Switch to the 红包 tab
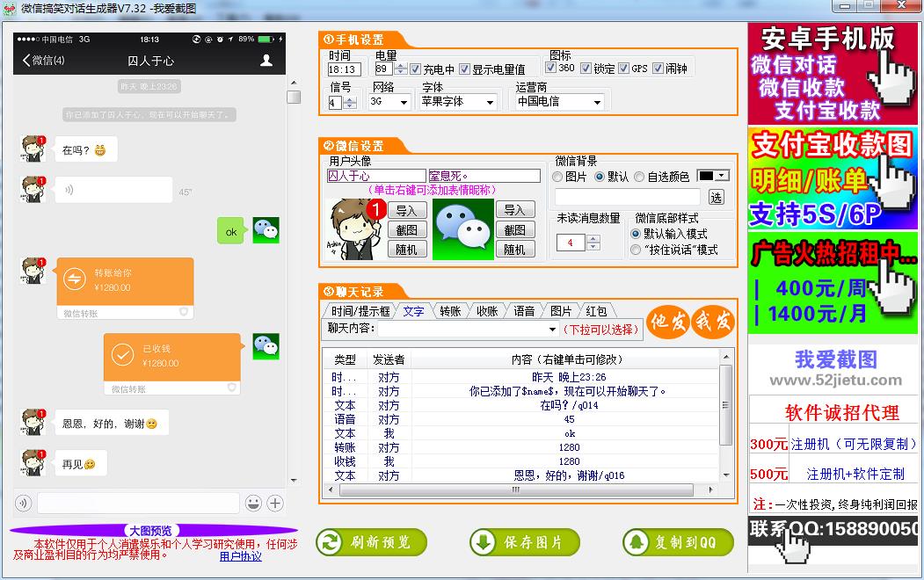 (x=596, y=311)
